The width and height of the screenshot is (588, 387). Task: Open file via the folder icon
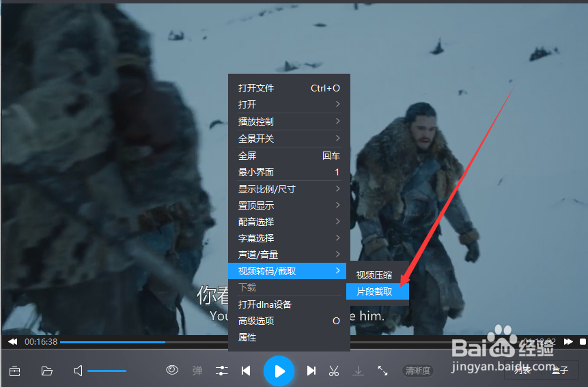[47, 371]
